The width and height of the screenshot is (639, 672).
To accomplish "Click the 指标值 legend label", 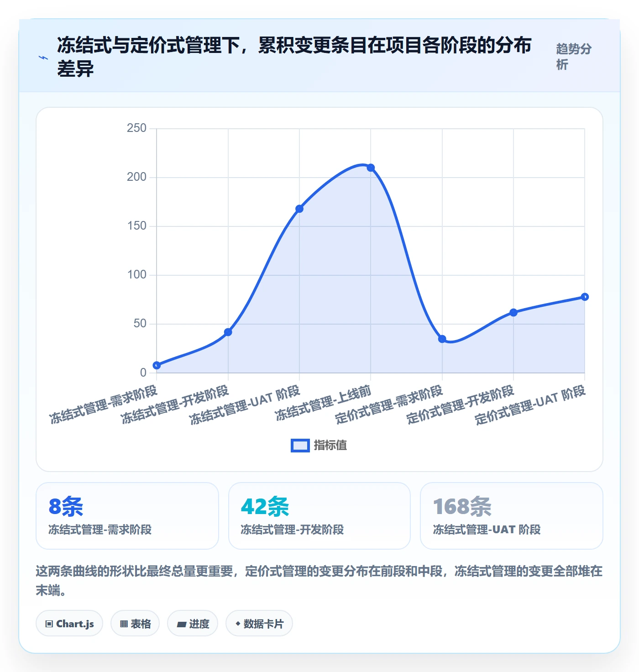I will (x=330, y=446).
